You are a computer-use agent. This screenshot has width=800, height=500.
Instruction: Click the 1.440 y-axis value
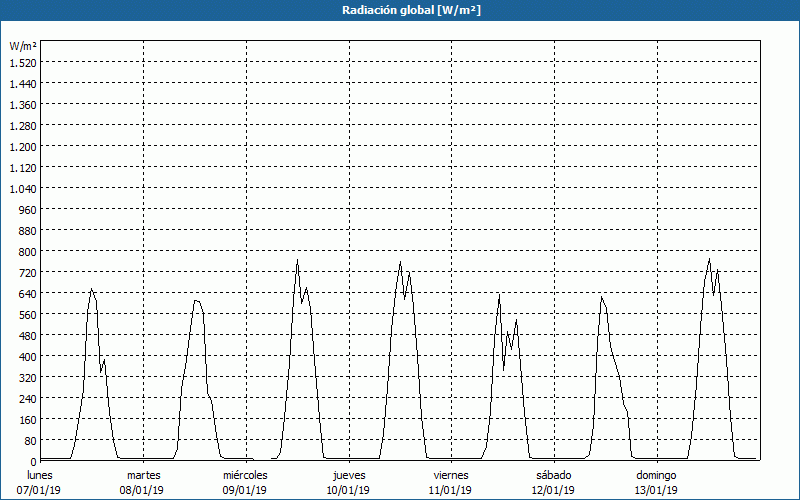(x=23, y=84)
